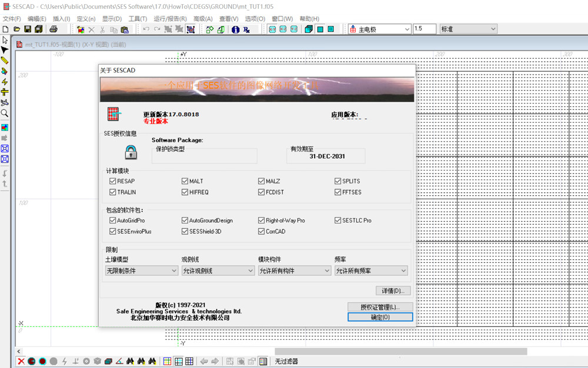Click the padlock icon in SES授权信息
This screenshot has height=368, width=588.
coord(131,152)
